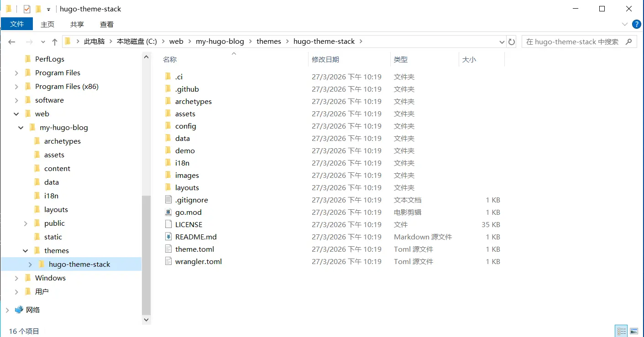Select the content folder in tree
This screenshot has height=337, width=644.
click(57, 168)
